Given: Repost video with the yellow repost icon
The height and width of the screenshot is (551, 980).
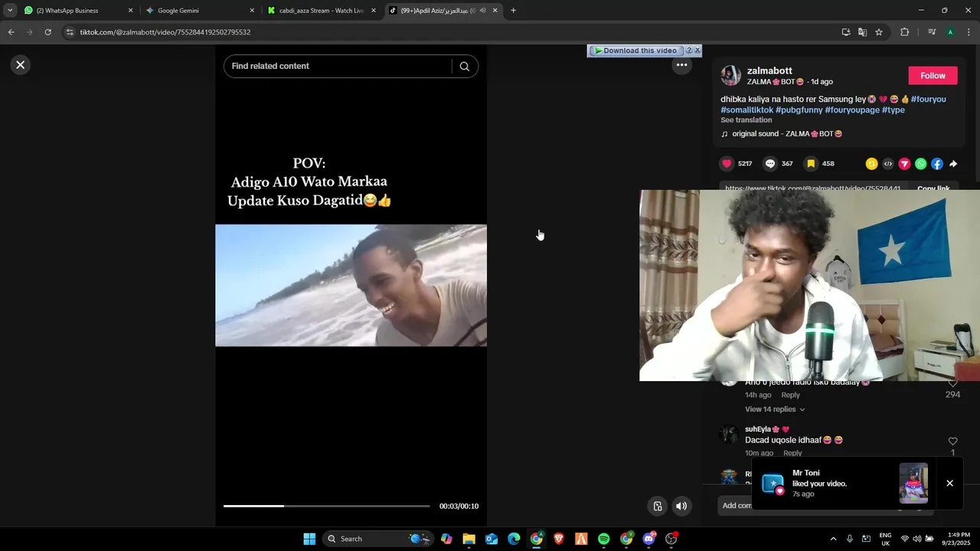Looking at the screenshot, I should [x=871, y=164].
